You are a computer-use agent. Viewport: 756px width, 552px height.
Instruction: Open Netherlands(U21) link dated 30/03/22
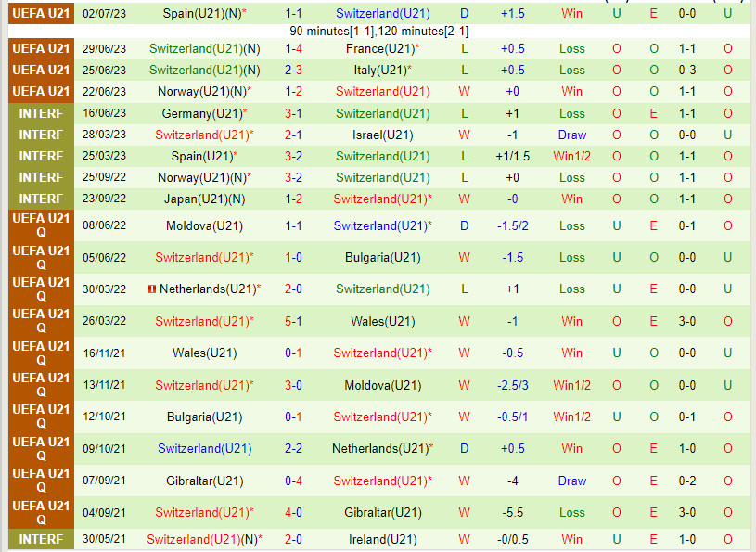pos(211,289)
